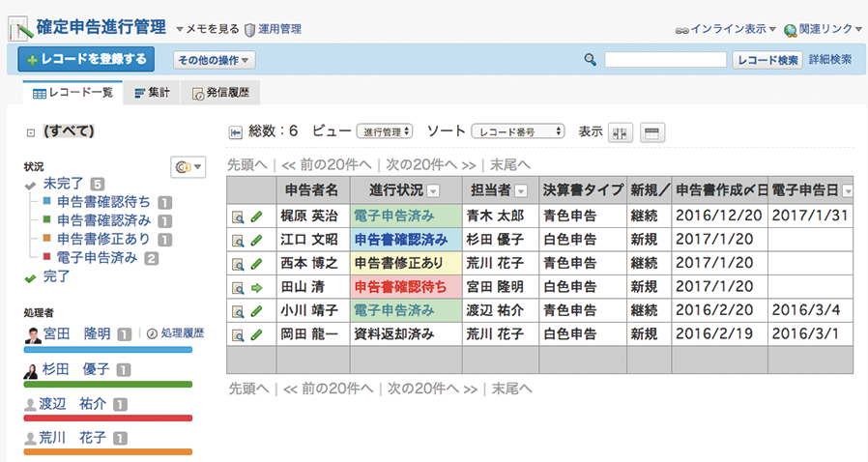
Task: Click the レコード検索 button
Action: point(767,60)
